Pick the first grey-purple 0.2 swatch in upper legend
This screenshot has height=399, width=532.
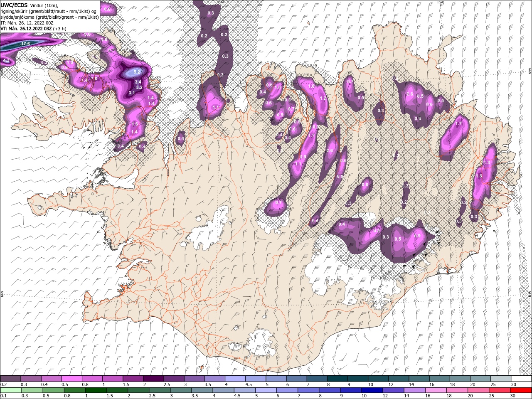point(10,379)
